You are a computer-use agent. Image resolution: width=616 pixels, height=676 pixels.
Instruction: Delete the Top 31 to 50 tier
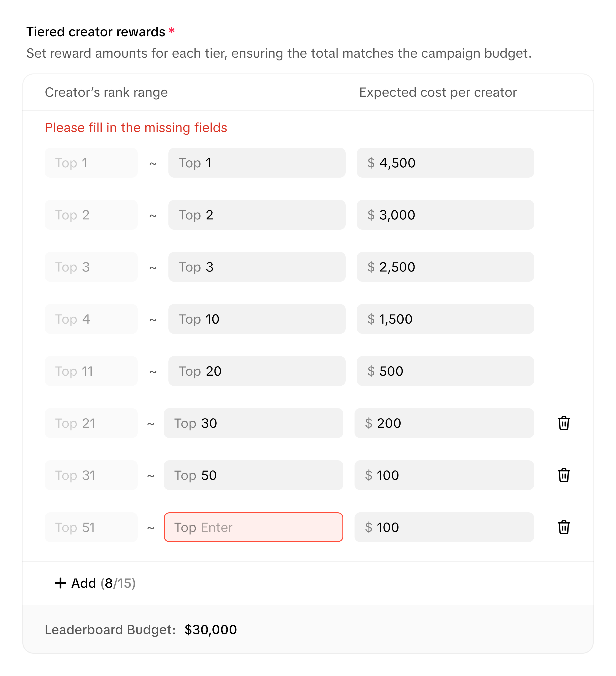pos(564,475)
